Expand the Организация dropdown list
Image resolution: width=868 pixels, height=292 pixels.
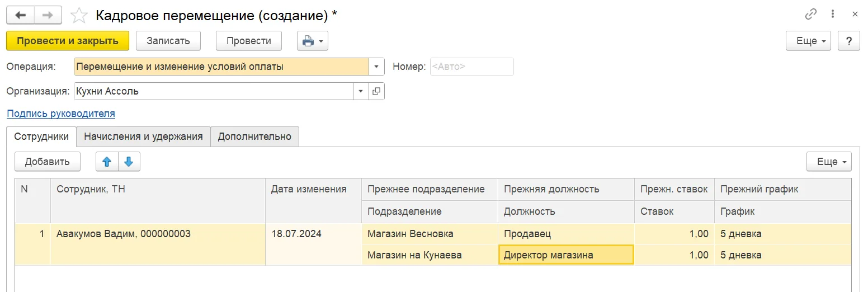[361, 91]
